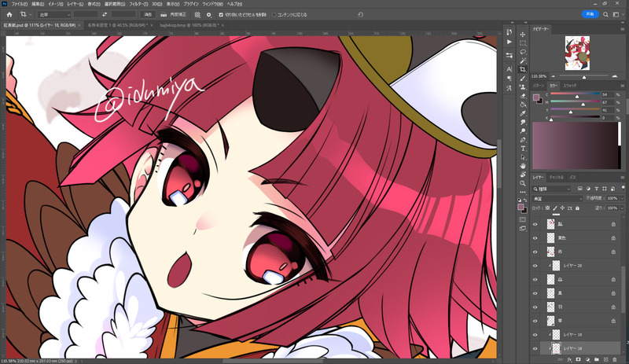
Task: Hide layer レイヤー 20
Action: [x=535, y=266]
